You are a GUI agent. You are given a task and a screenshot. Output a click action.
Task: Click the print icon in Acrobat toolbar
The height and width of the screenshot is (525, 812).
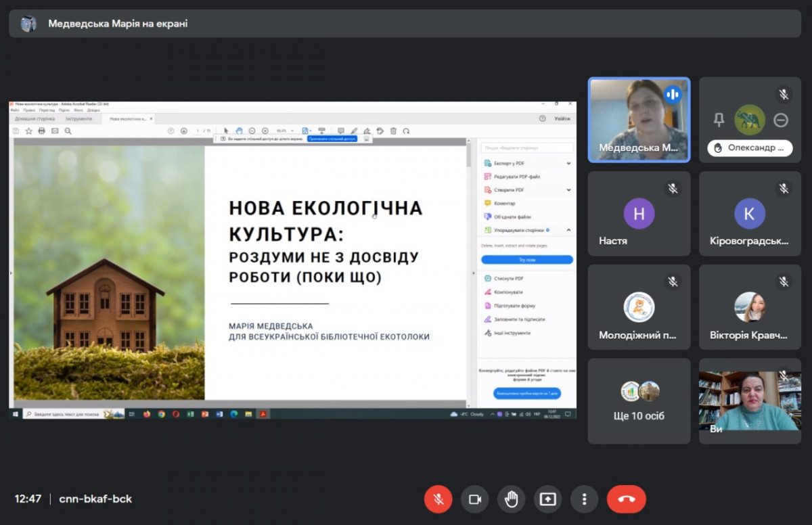(x=42, y=131)
